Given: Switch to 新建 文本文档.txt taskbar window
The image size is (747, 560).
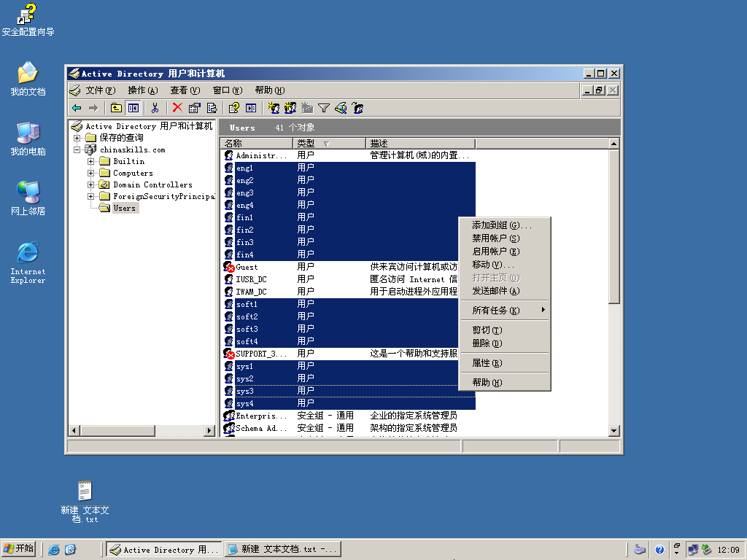Looking at the screenshot, I should [x=283, y=550].
